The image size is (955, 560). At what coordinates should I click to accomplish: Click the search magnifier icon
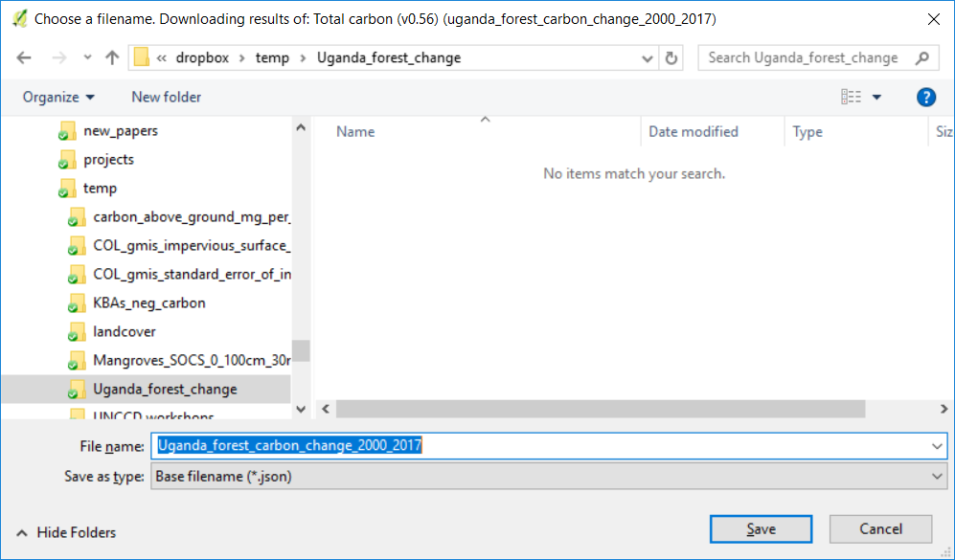coord(921,57)
